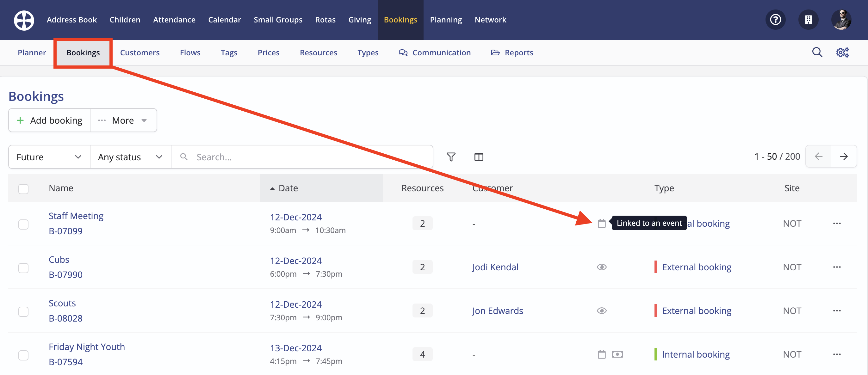Screen dimensions: 868x375
Task: Open the column chooser icon
Action: coord(479,157)
